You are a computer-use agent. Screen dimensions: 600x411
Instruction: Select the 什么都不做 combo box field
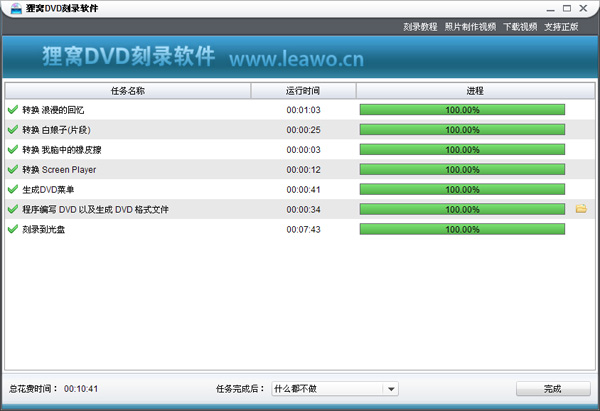click(335, 389)
